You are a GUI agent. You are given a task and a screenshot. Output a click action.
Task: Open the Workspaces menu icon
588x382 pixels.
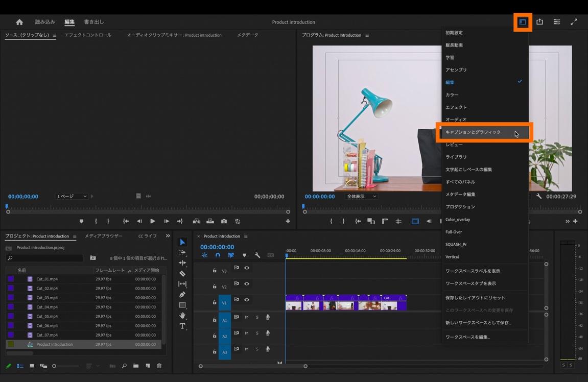click(x=523, y=22)
